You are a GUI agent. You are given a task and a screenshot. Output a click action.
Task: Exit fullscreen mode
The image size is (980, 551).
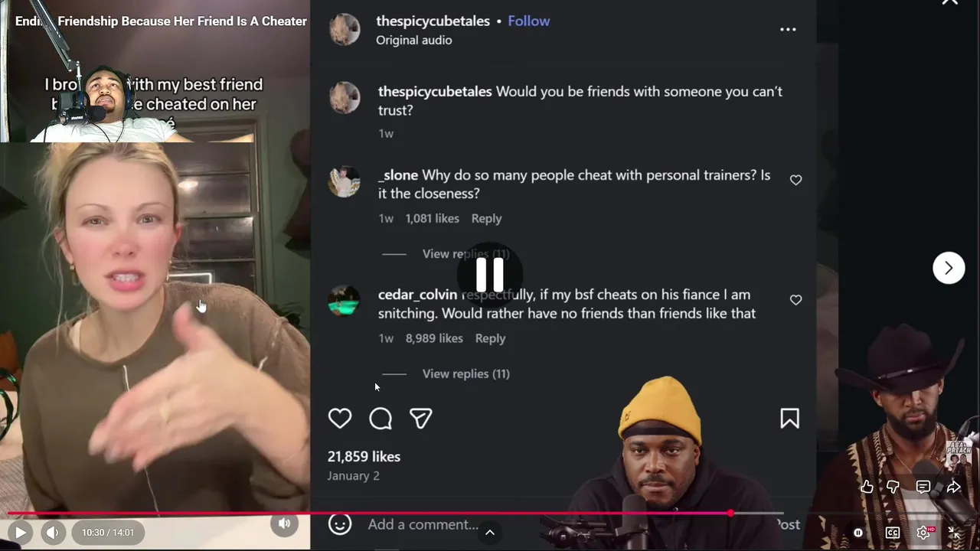954,533
